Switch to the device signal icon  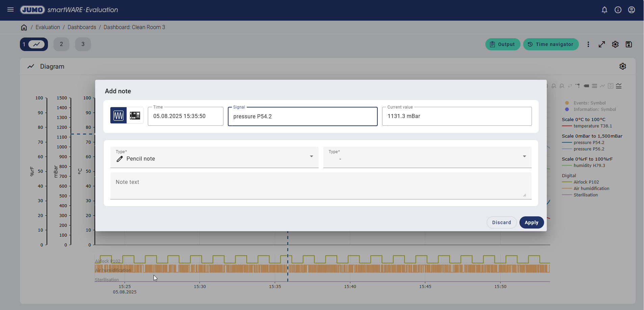click(x=135, y=116)
